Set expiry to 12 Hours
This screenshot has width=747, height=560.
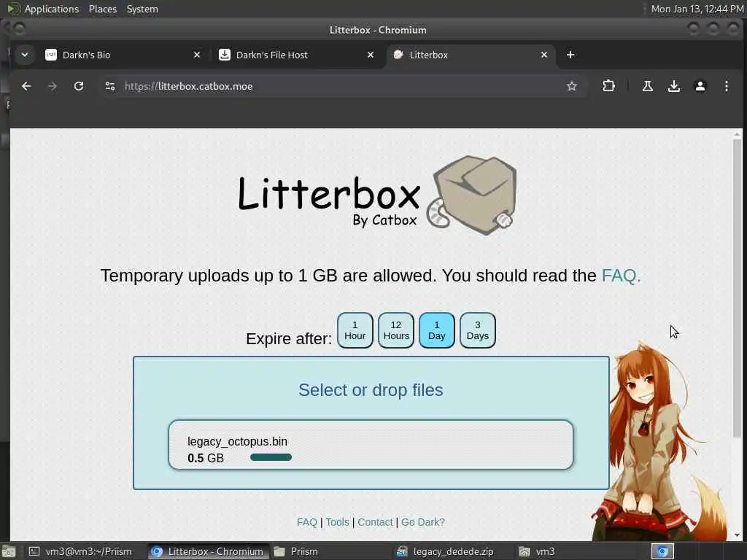pyautogui.click(x=396, y=330)
